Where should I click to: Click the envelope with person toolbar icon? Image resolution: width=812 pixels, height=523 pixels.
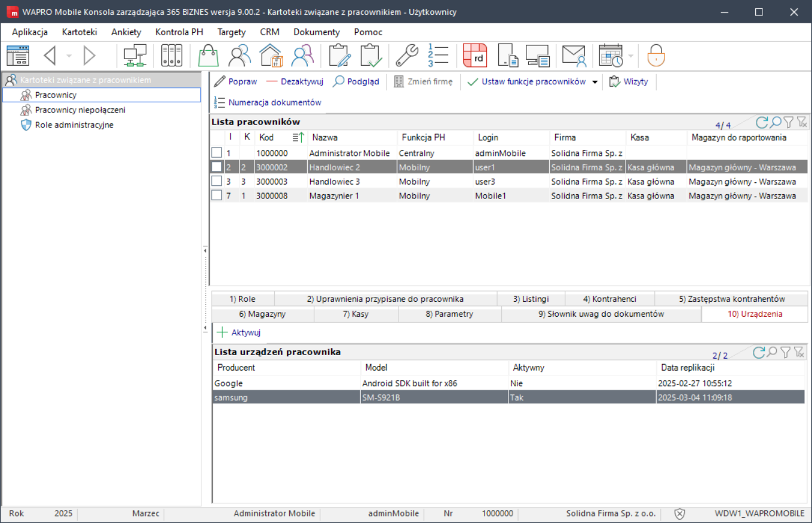(574, 56)
